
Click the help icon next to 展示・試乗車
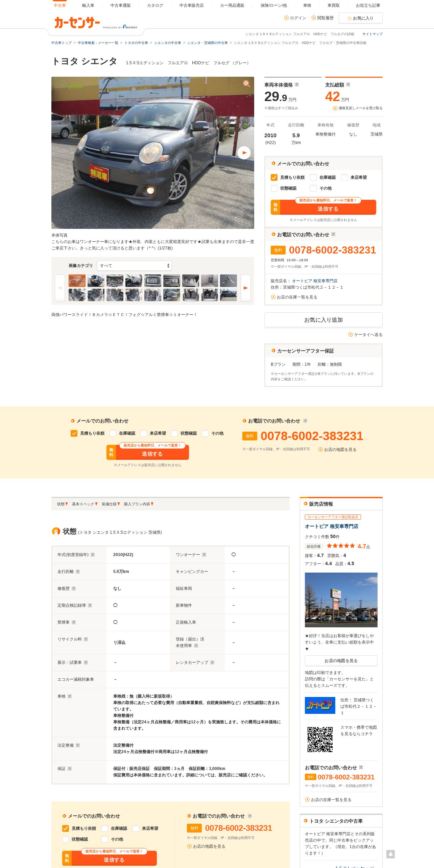tap(86, 662)
